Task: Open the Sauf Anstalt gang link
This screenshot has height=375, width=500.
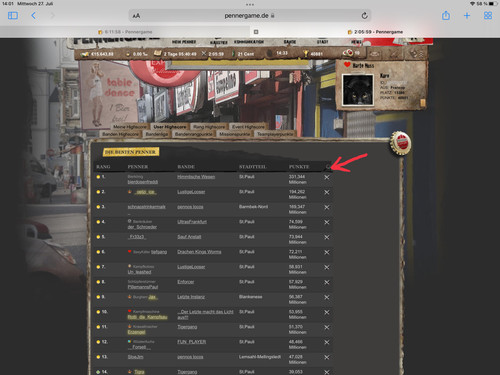Action: (x=189, y=237)
